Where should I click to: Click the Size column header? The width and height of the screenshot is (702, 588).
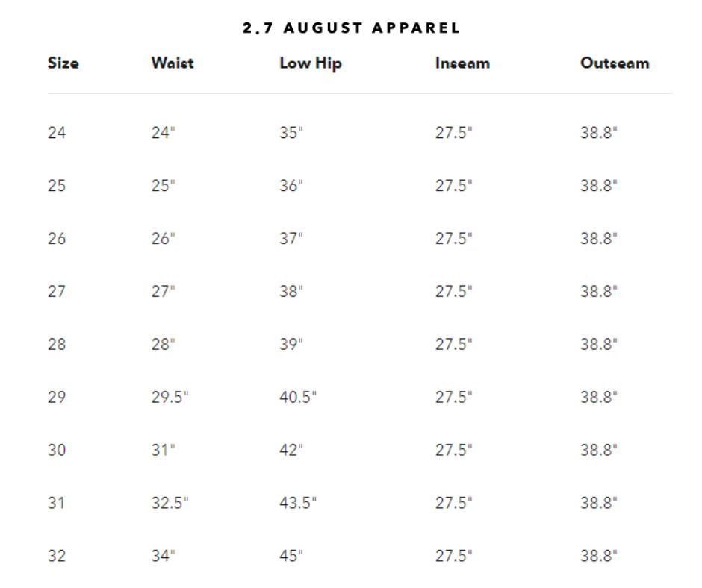(x=63, y=63)
